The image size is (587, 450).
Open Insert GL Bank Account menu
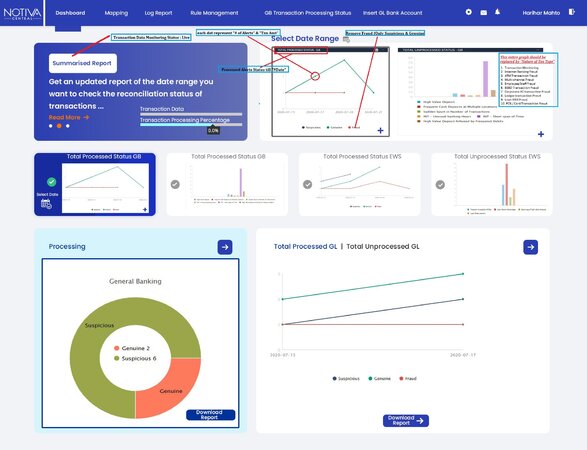(x=392, y=13)
